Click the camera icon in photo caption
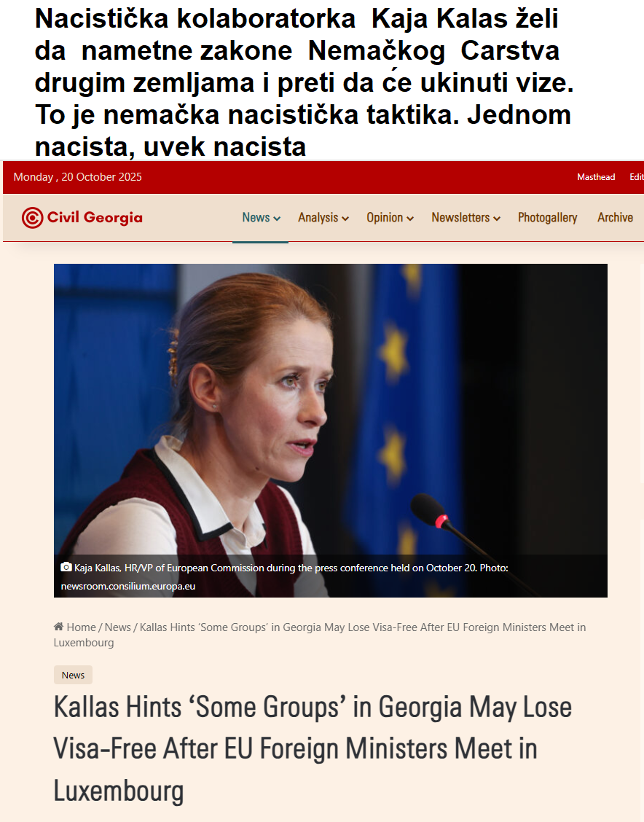Viewport: 644px width, 822px height. 66,567
